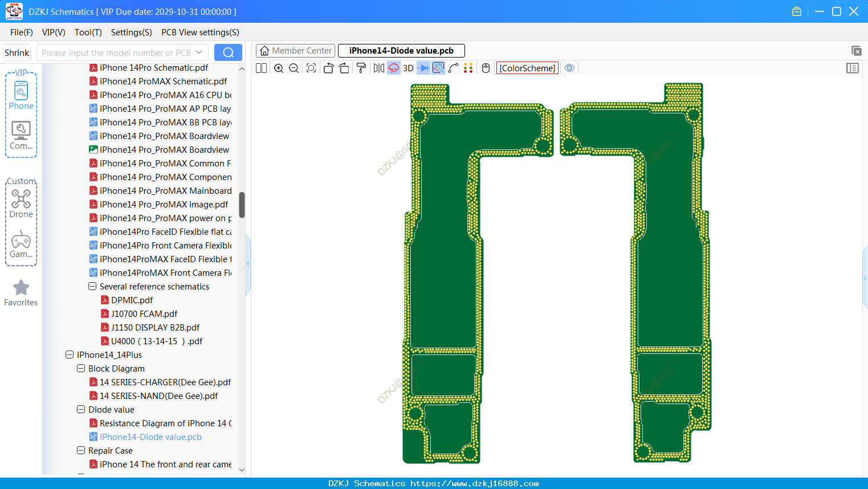
Task: Open the Tool(T) menu
Action: (88, 32)
